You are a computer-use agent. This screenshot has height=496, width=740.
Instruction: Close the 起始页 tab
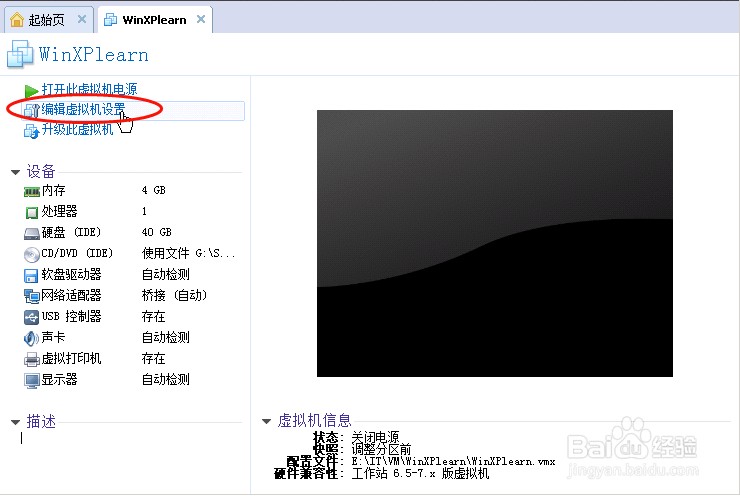tap(82, 19)
